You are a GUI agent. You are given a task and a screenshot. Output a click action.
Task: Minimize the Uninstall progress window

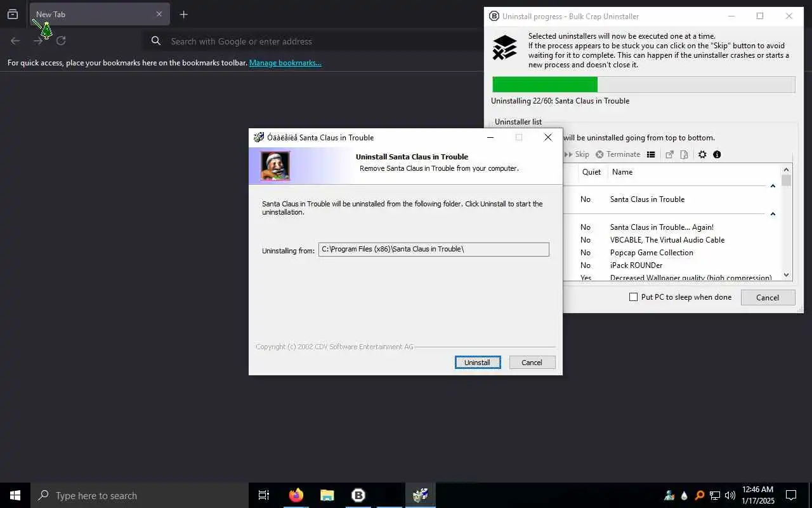pos(731,17)
